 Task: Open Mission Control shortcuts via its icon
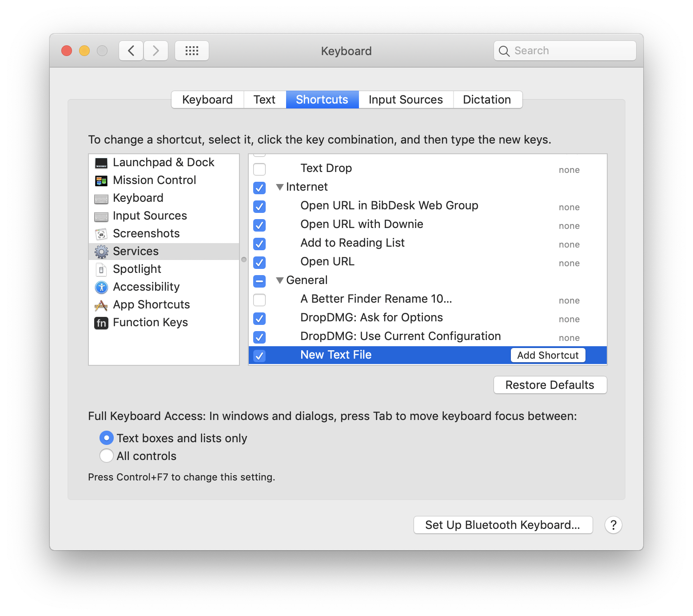tap(101, 180)
